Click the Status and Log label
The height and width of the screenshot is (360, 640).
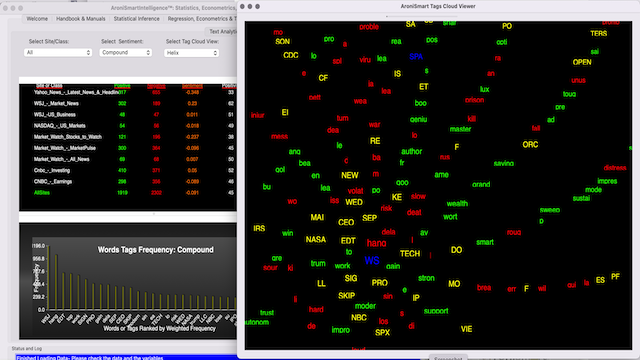pyautogui.click(x=27, y=349)
